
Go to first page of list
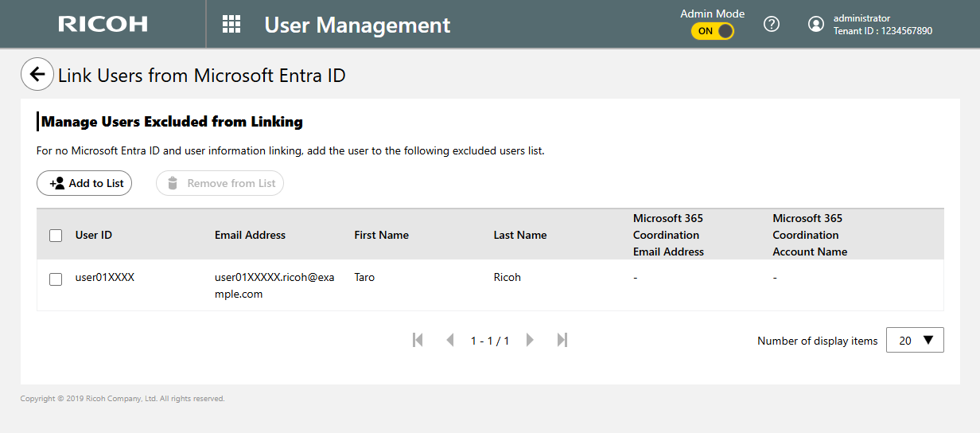[x=418, y=340]
